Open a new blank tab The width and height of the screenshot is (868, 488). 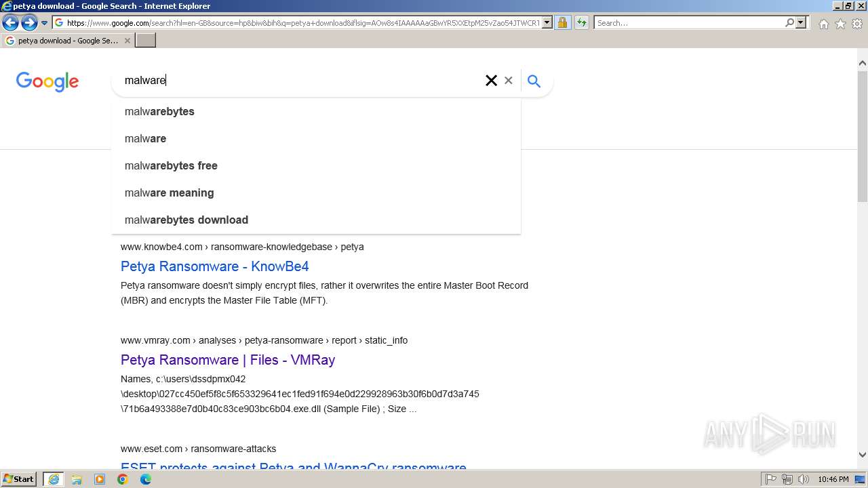pyautogui.click(x=146, y=41)
